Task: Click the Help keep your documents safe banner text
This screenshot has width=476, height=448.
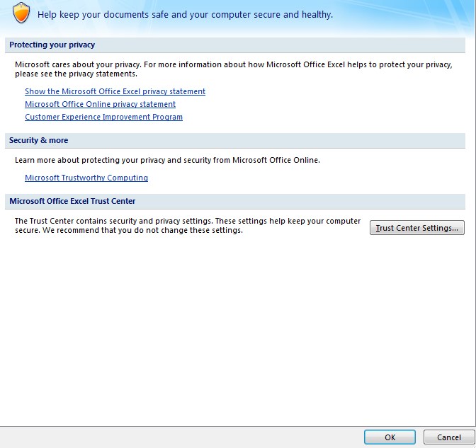Action: tap(185, 15)
